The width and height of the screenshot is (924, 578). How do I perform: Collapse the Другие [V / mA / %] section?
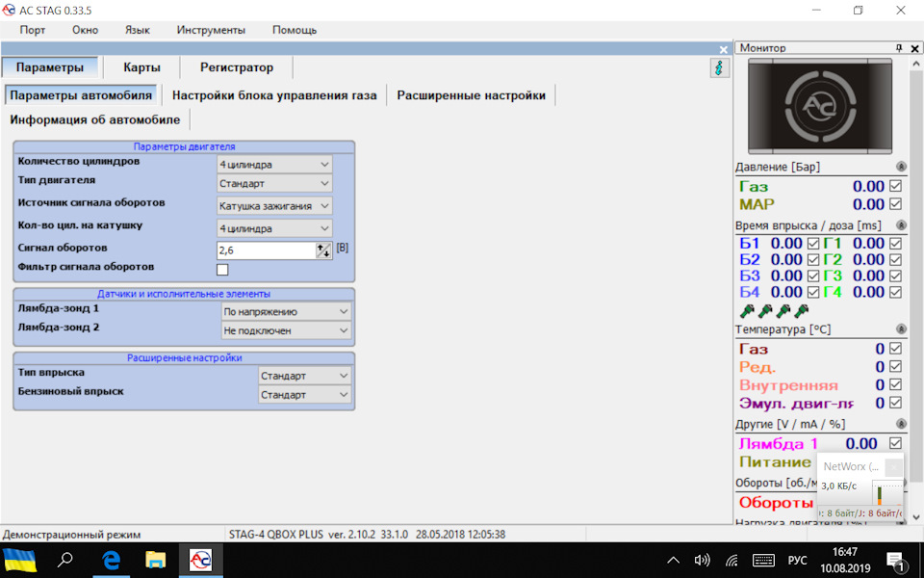[x=901, y=424]
